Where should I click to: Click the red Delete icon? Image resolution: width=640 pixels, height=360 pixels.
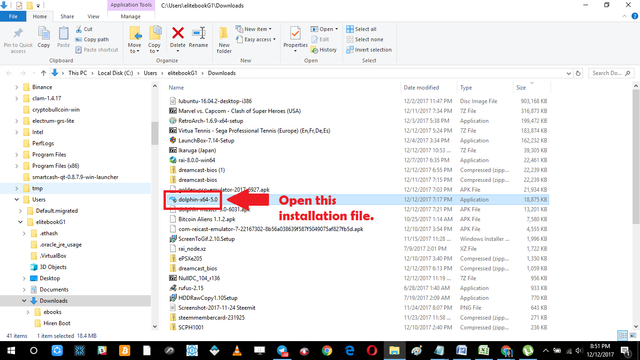pos(178,33)
